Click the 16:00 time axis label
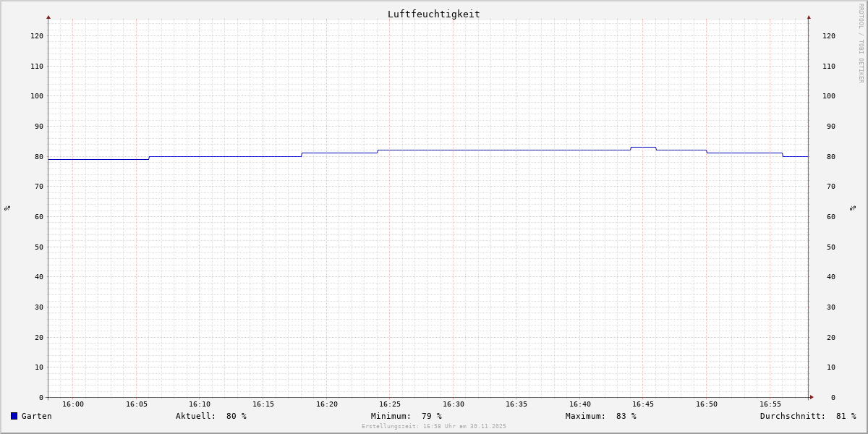 click(73, 404)
